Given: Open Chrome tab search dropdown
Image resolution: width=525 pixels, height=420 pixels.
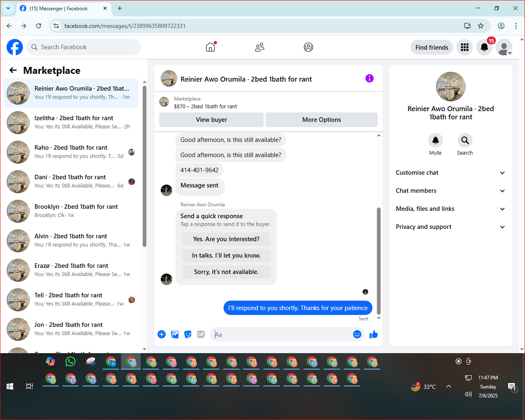Looking at the screenshot, I should point(8,8).
